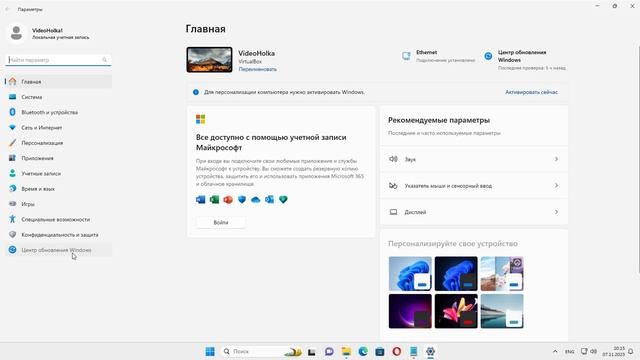Open Система settings section

(x=58, y=97)
